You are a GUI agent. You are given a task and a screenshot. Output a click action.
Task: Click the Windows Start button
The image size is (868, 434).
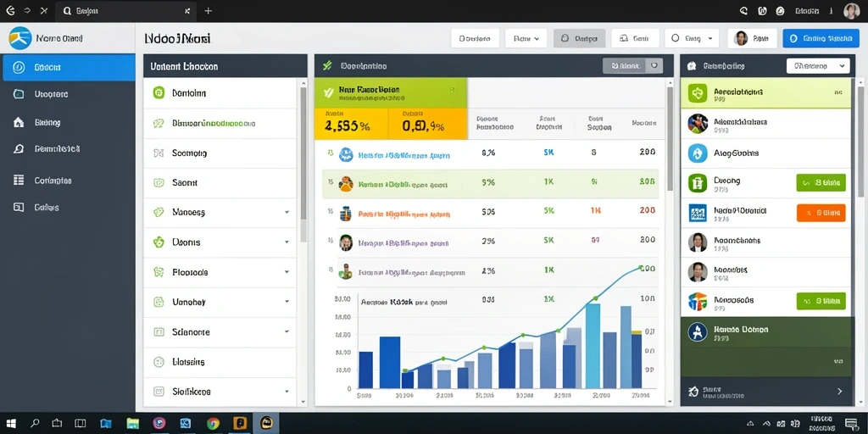coord(10,424)
